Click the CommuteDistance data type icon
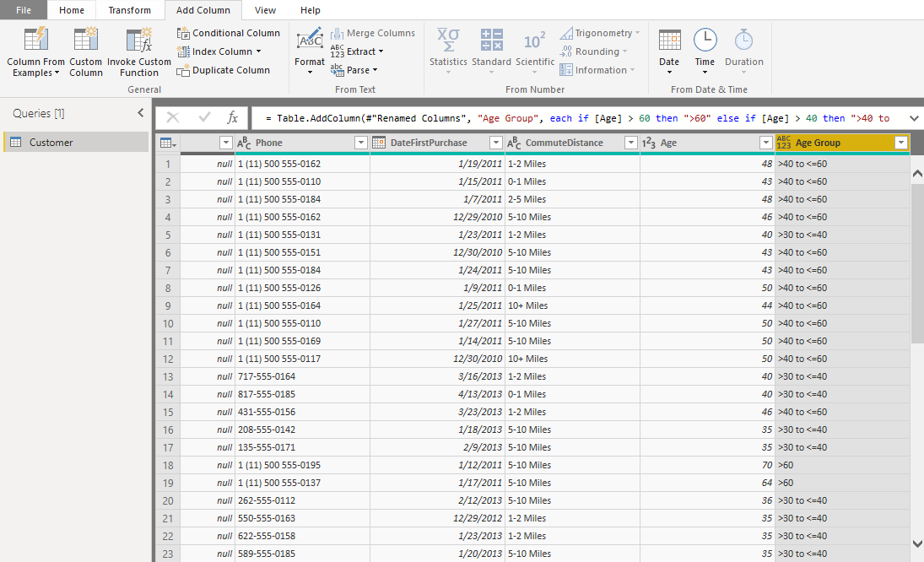924x562 pixels. [514, 143]
